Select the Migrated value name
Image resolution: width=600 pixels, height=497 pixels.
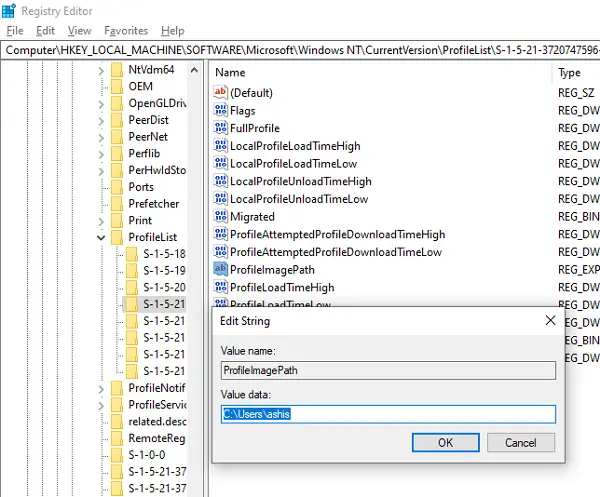(252, 217)
